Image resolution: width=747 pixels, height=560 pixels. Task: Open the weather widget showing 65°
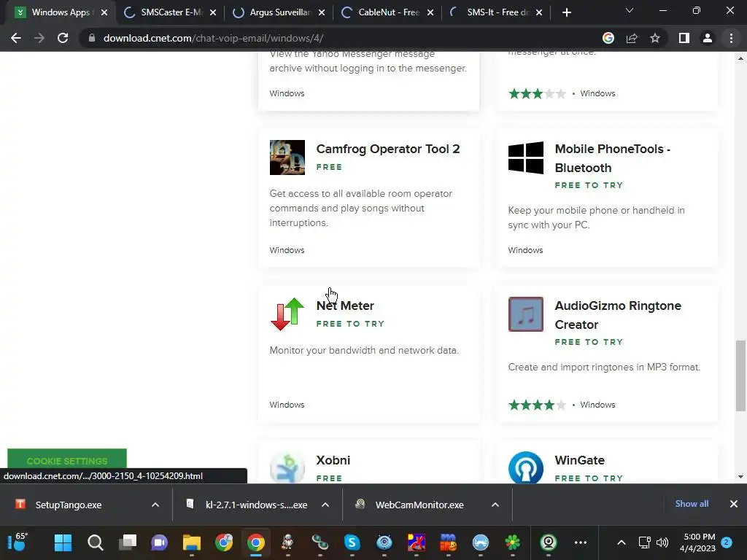coord(18,542)
